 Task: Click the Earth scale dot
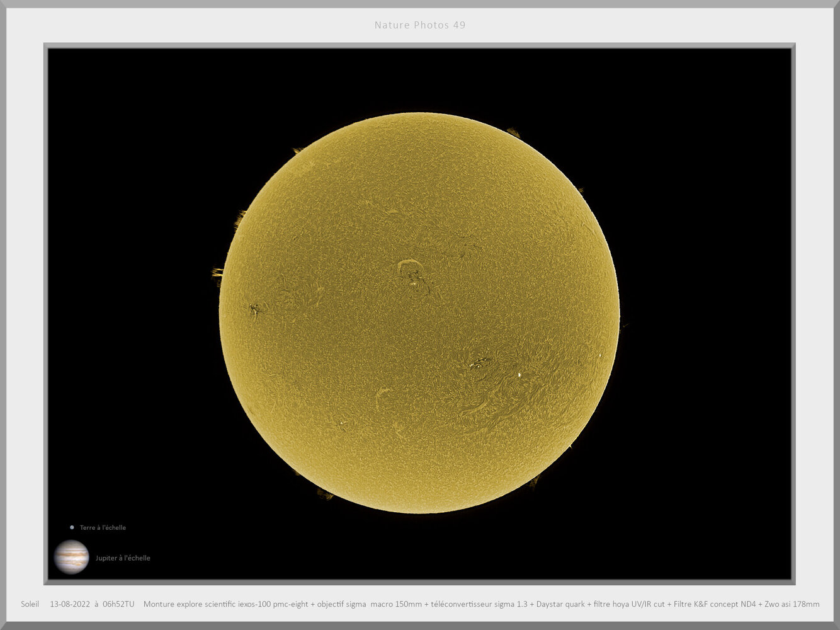(72, 527)
